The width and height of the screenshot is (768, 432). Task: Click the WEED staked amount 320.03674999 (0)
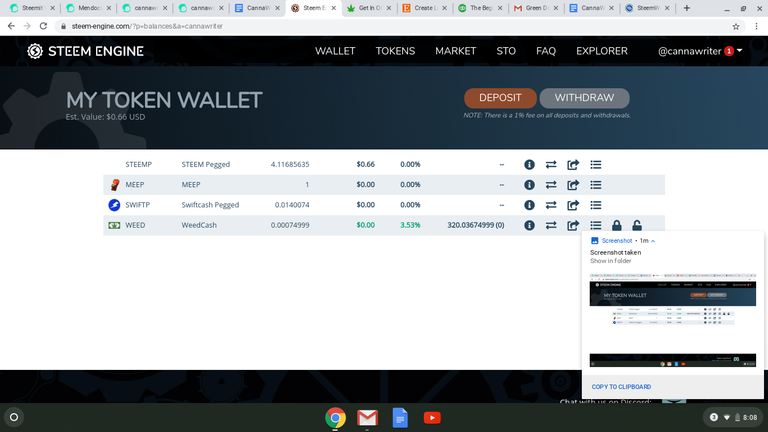[476, 225]
